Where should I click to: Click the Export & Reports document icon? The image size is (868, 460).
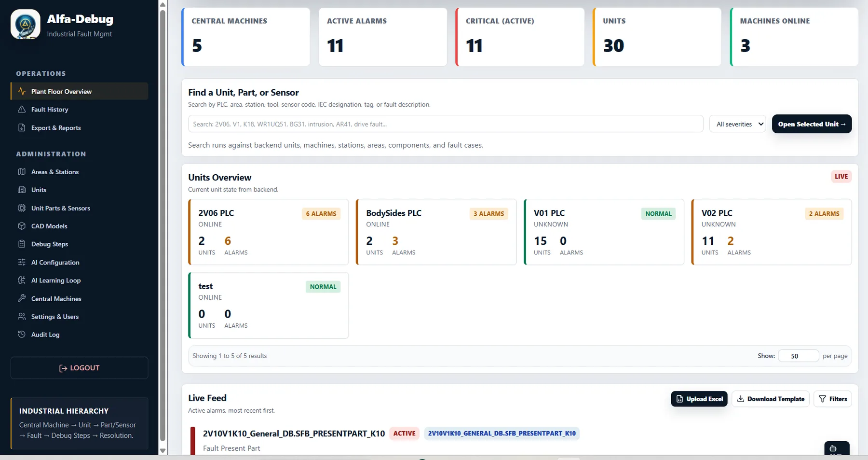(x=22, y=127)
